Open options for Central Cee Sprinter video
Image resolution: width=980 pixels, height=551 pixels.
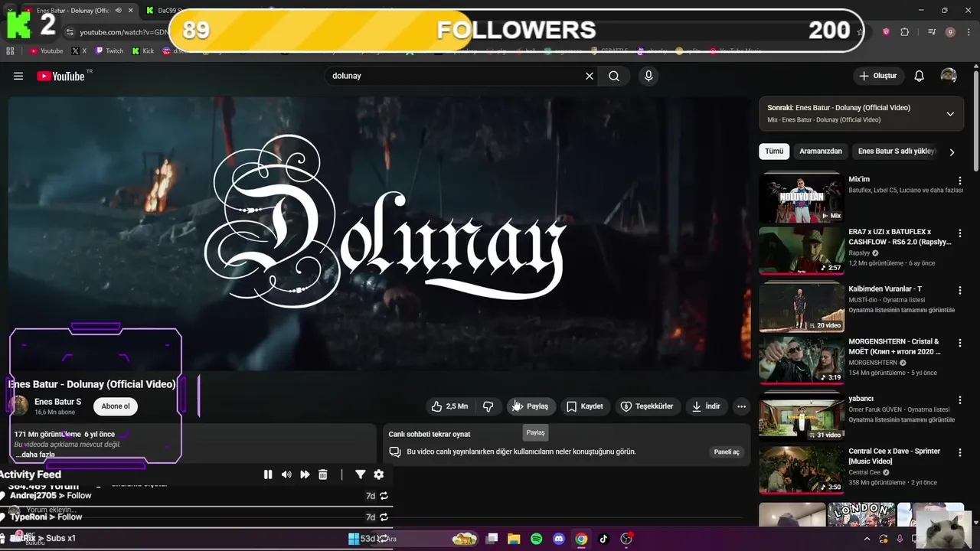point(959,453)
